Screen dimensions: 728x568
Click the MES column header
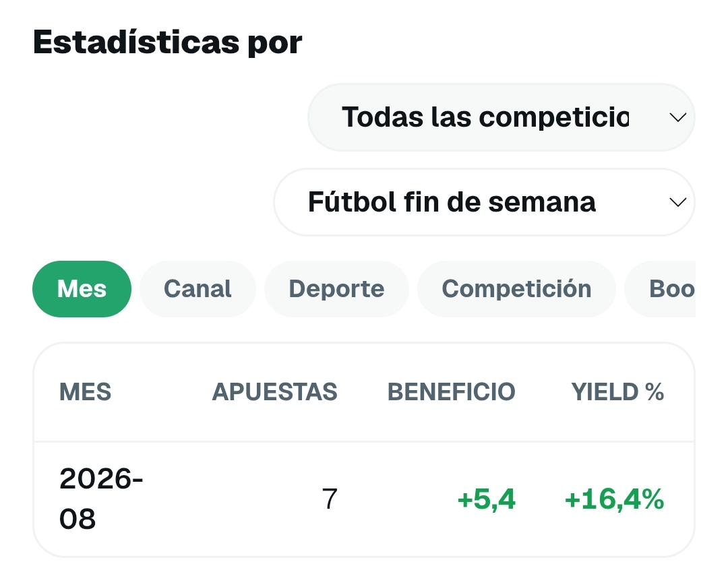coord(86,392)
